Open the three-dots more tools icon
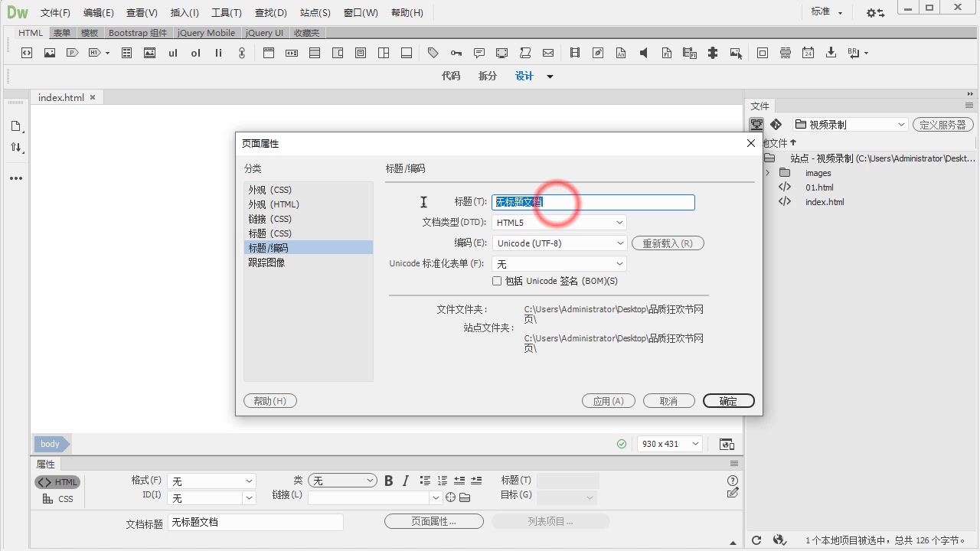The image size is (980, 551). pyautogui.click(x=16, y=178)
